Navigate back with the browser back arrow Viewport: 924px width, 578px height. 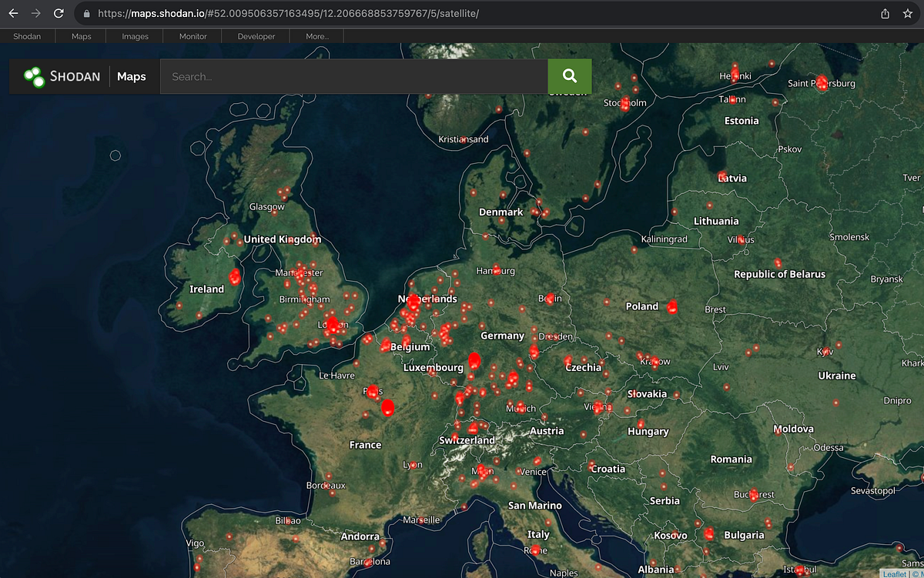(x=12, y=13)
